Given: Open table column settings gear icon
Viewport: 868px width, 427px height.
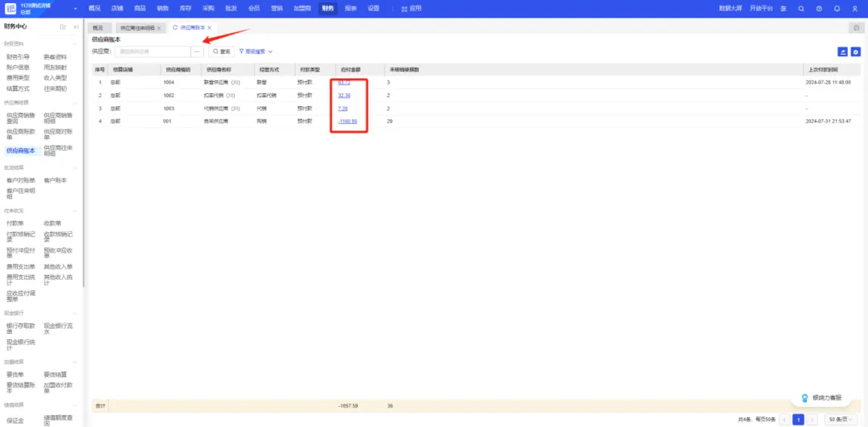Looking at the screenshot, I should pyautogui.click(x=855, y=51).
